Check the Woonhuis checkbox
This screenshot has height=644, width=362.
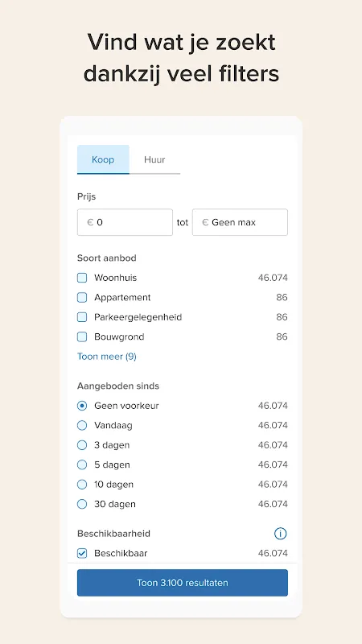[82, 278]
